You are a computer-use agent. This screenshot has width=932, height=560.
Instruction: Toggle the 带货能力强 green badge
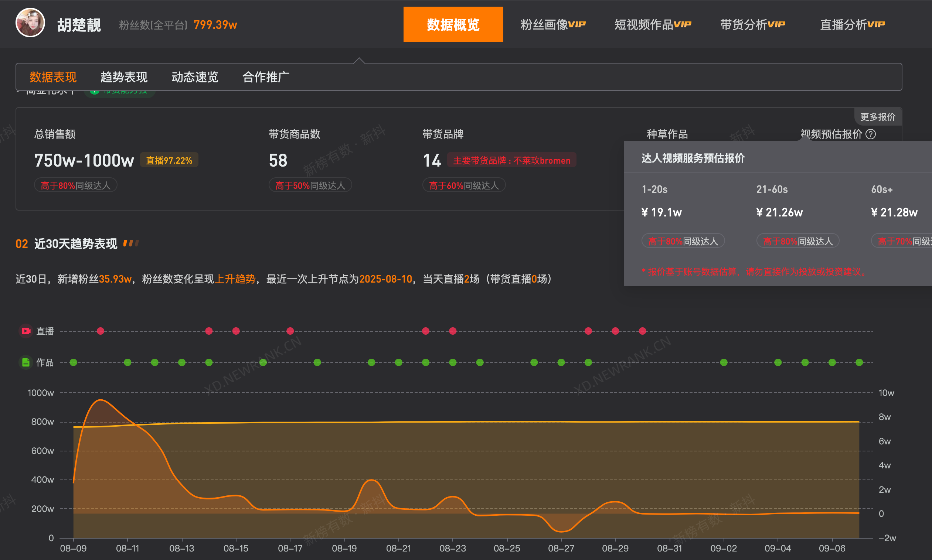(x=120, y=92)
